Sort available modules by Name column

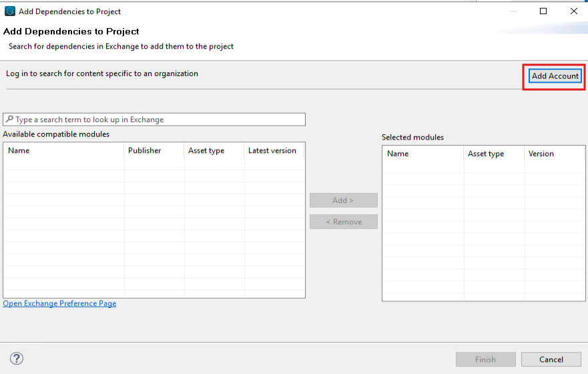pyautogui.click(x=63, y=151)
